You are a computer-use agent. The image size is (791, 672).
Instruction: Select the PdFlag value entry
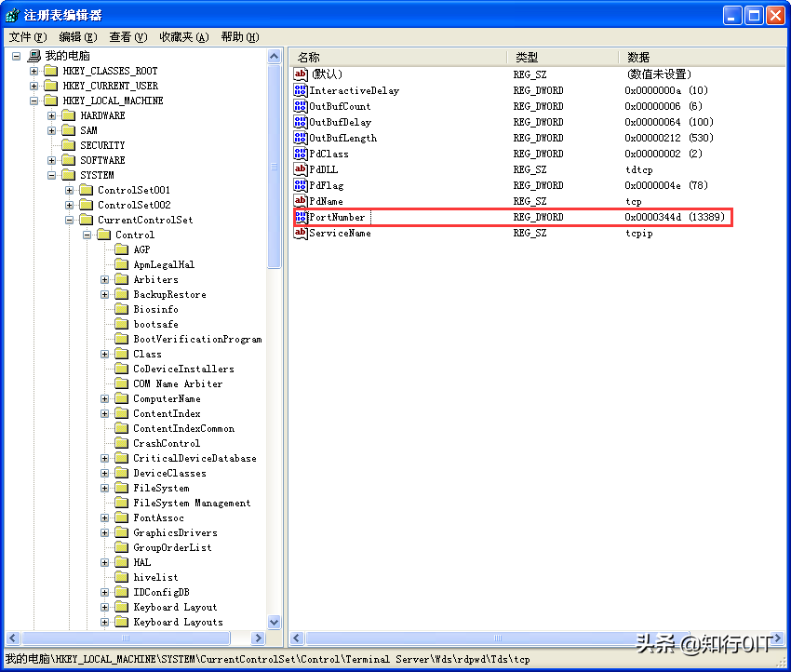click(x=344, y=185)
